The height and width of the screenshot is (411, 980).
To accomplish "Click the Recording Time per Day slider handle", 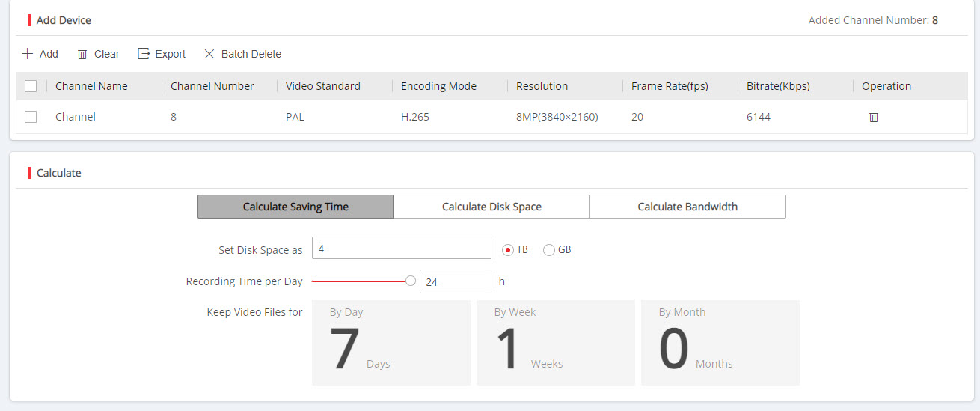I will click(410, 281).
